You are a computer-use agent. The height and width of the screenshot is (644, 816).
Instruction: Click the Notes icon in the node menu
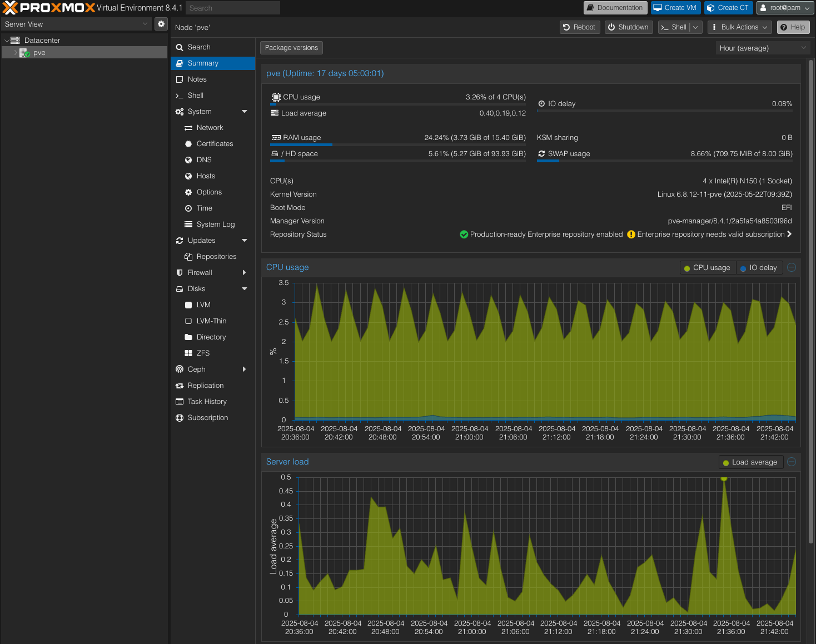180,79
